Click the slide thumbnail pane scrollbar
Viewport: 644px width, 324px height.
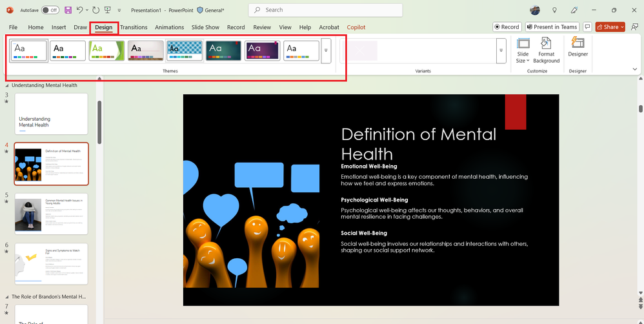(x=99, y=123)
